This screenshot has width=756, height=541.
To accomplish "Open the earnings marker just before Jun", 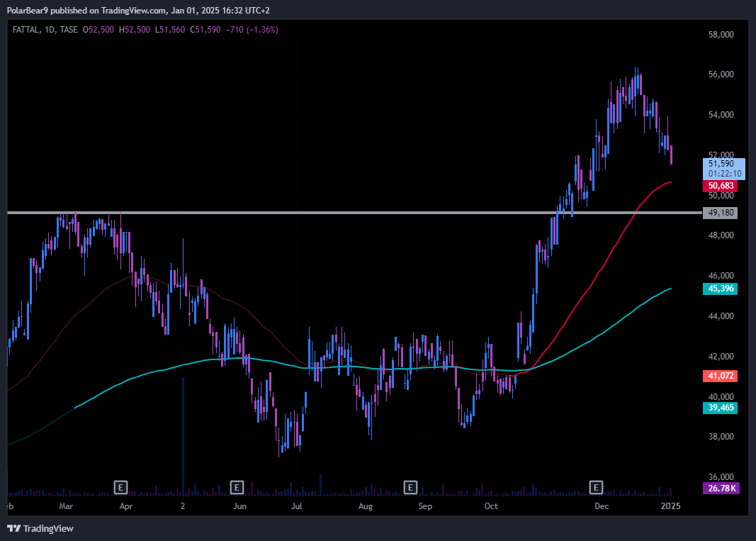I will 237,487.
